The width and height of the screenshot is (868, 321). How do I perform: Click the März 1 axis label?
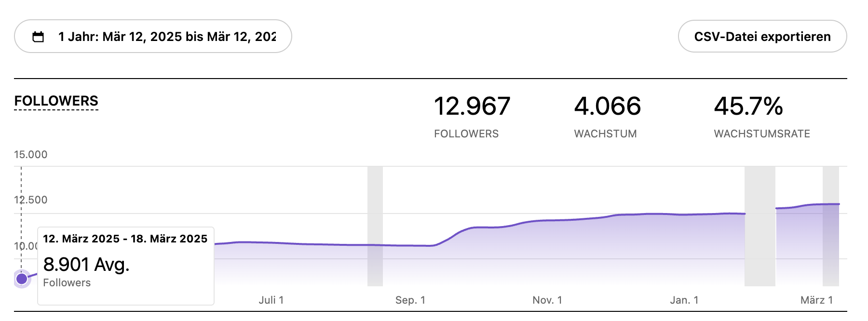(x=816, y=300)
